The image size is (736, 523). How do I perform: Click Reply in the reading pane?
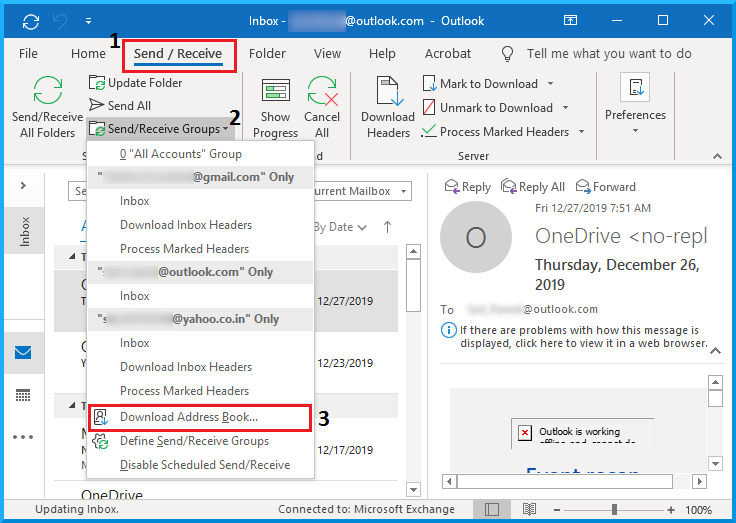tap(467, 187)
